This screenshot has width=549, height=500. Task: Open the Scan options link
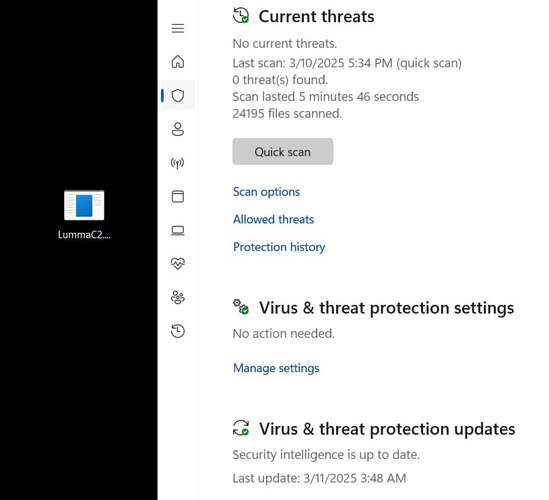pyautogui.click(x=266, y=192)
